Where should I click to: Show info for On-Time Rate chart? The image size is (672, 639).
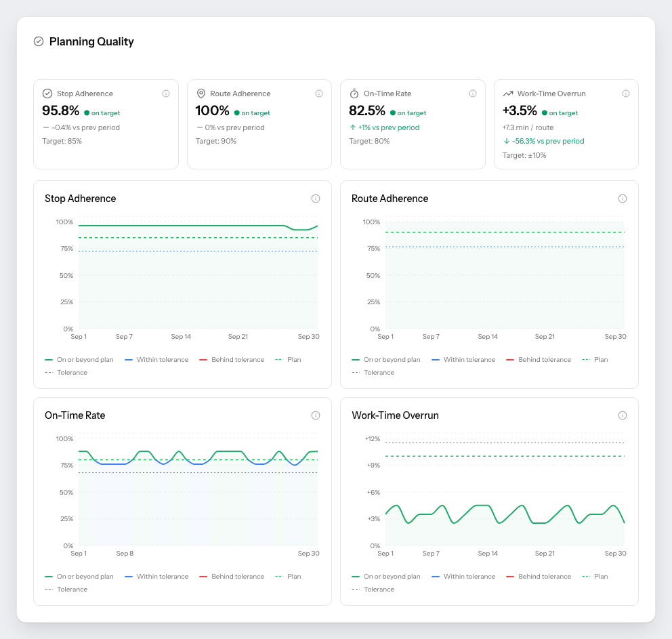tap(316, 415)
